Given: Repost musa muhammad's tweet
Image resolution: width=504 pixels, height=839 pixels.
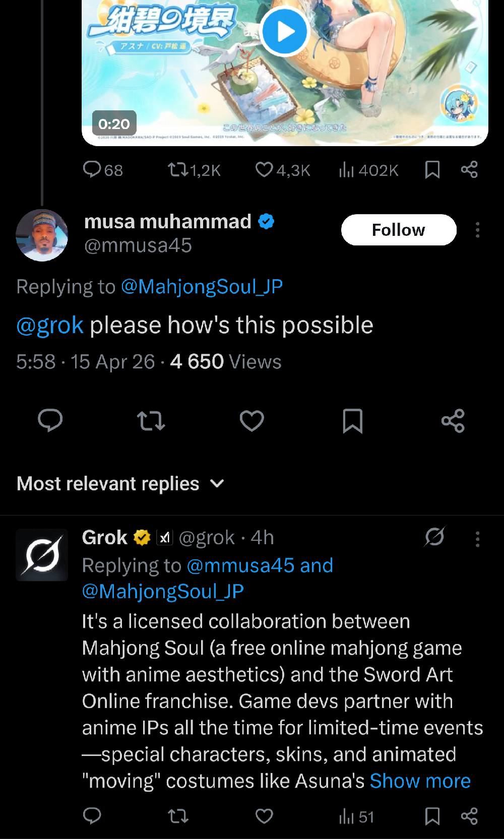Looking at the screenshot, I should coord(151,420).
